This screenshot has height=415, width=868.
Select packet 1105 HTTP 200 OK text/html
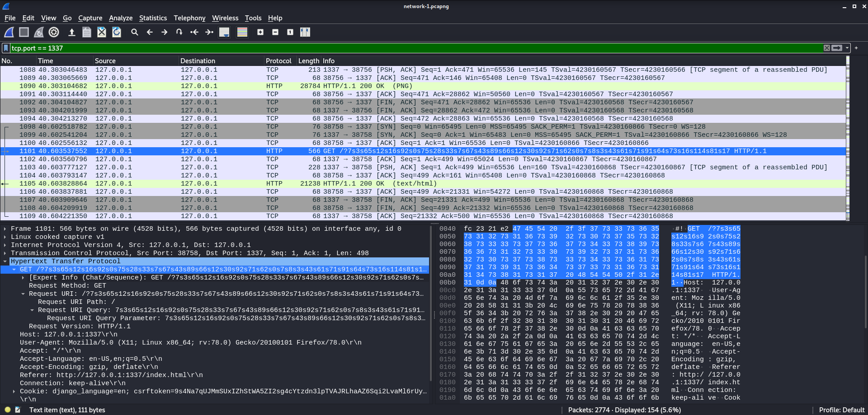[x=423, y=184]
